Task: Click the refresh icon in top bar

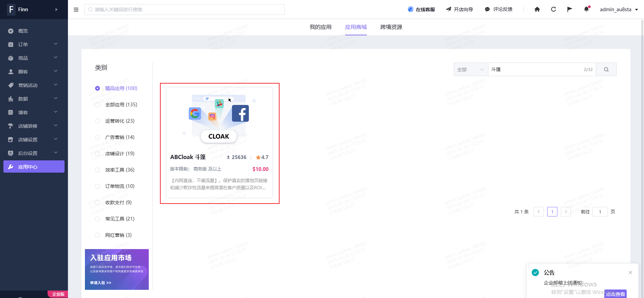Action: [553, 10]
